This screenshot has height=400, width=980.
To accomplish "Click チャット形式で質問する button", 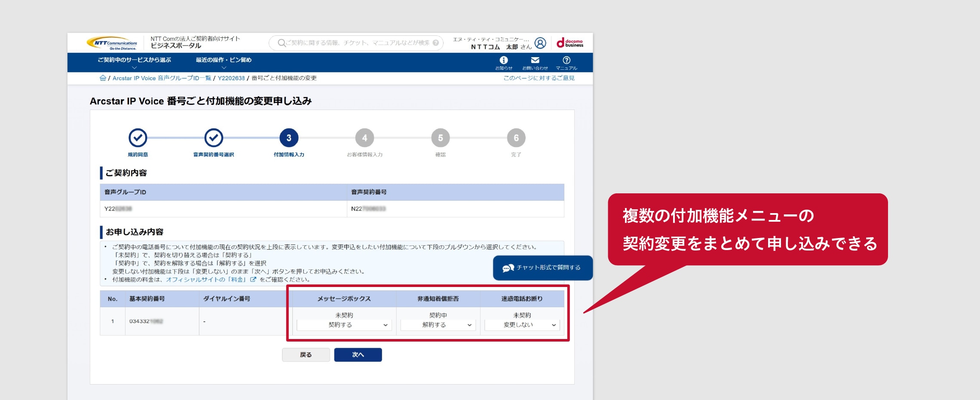I will [543, 268].
